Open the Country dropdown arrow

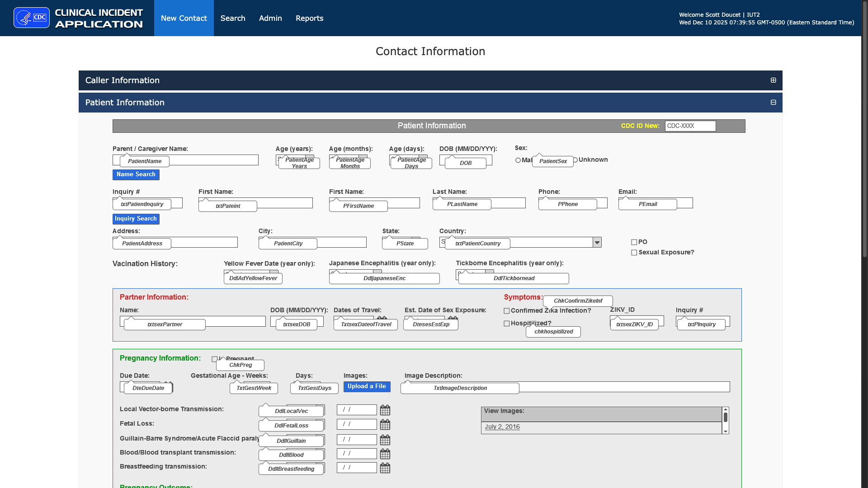[597, 243]
